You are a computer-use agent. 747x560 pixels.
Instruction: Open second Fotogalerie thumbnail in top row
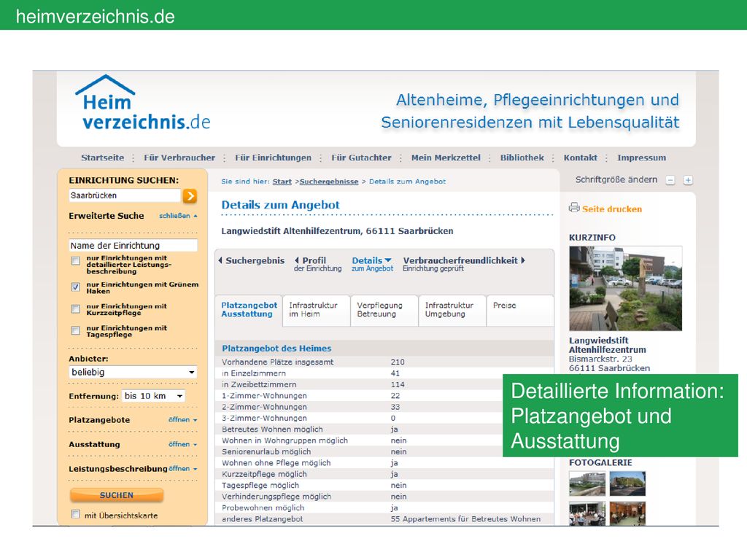(x=627, y=484)
